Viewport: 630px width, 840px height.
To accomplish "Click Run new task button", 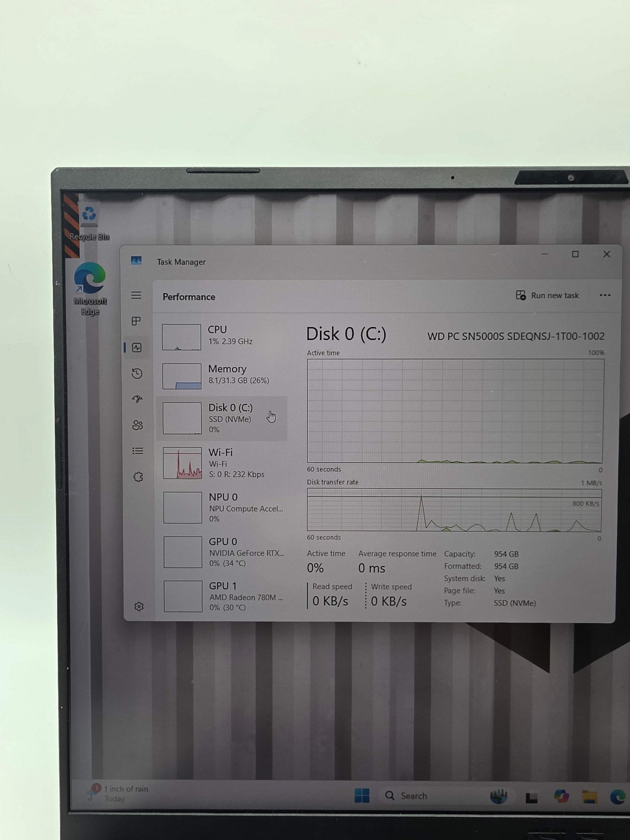I will coord(547,295).
